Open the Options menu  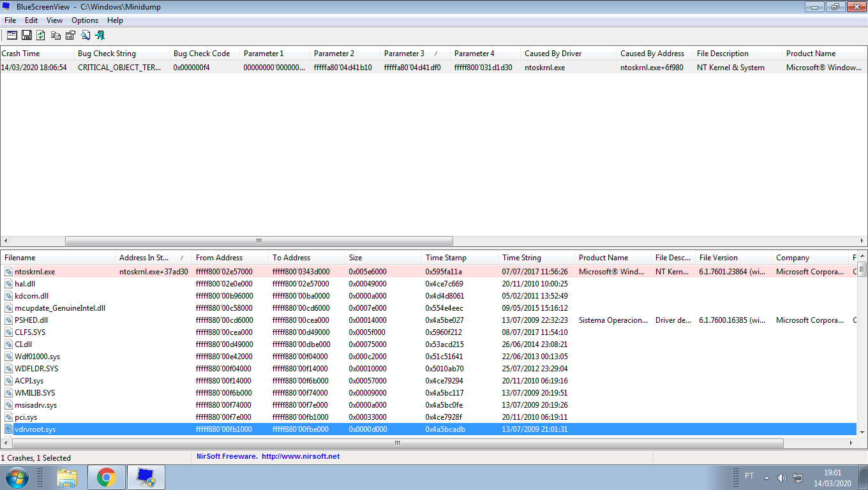[85, 20]
